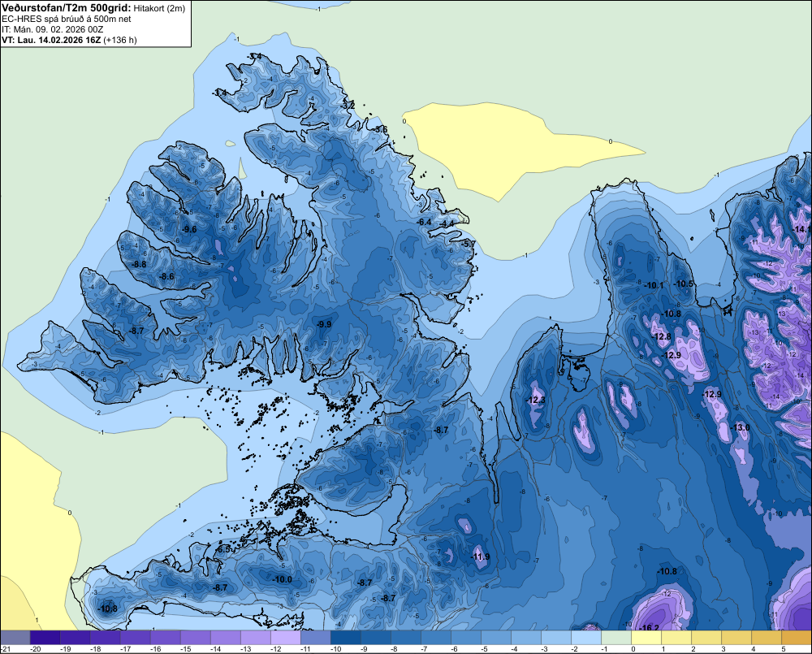Click the legend swatch between -21 and -20
The width and height of the screenshot is (812, 654).
coord(15,638)
